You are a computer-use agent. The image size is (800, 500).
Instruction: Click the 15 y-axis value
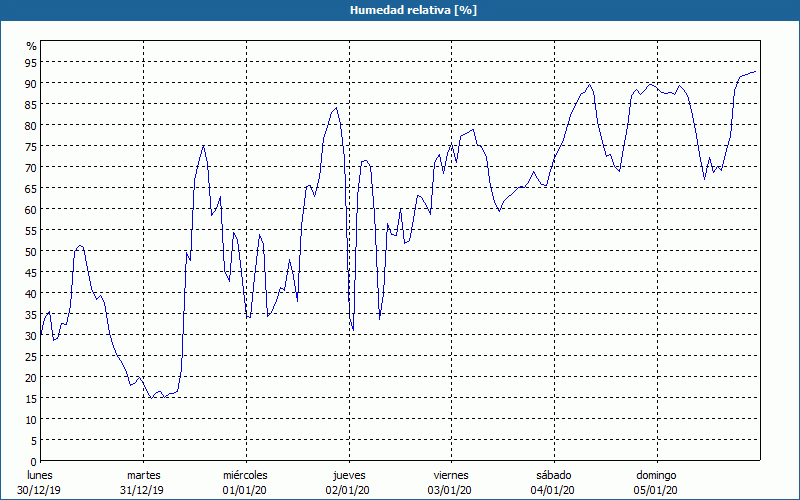click(31, 398)
